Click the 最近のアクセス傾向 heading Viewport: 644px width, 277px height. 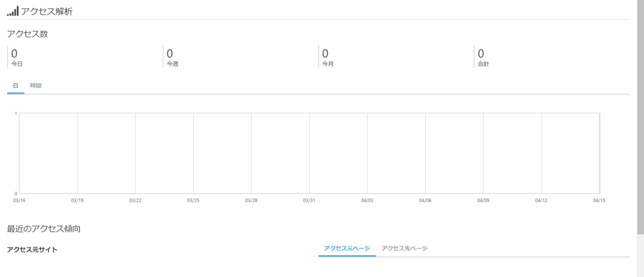(43, 229)
